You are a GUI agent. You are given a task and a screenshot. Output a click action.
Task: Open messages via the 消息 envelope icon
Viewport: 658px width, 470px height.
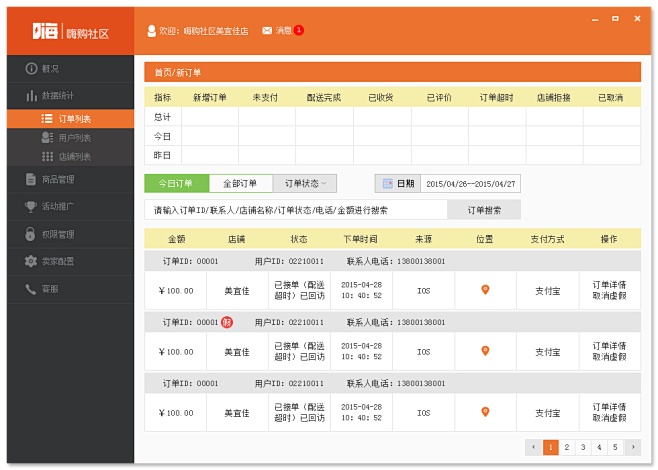point(267,31)
